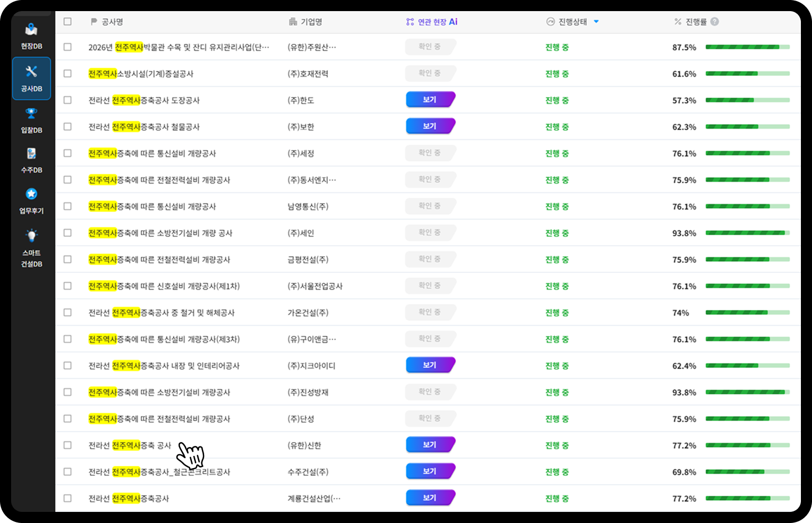Click the flag icon beside 공사명 header

pyautogui.click(x=94, y=22)
